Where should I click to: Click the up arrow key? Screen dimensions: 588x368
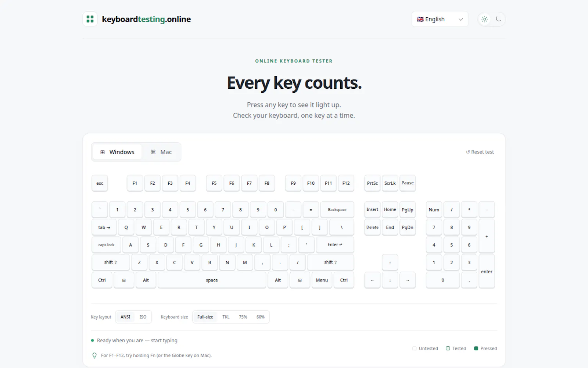[390, 262]
